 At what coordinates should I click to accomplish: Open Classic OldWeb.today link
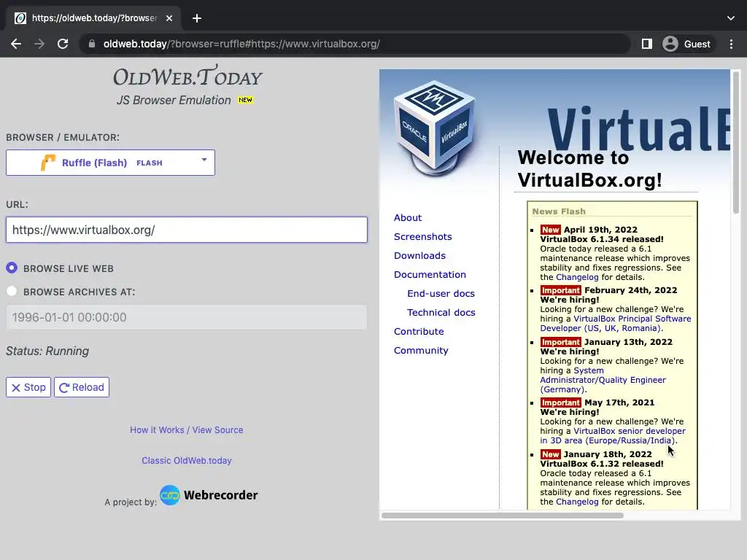click(187, 461)
